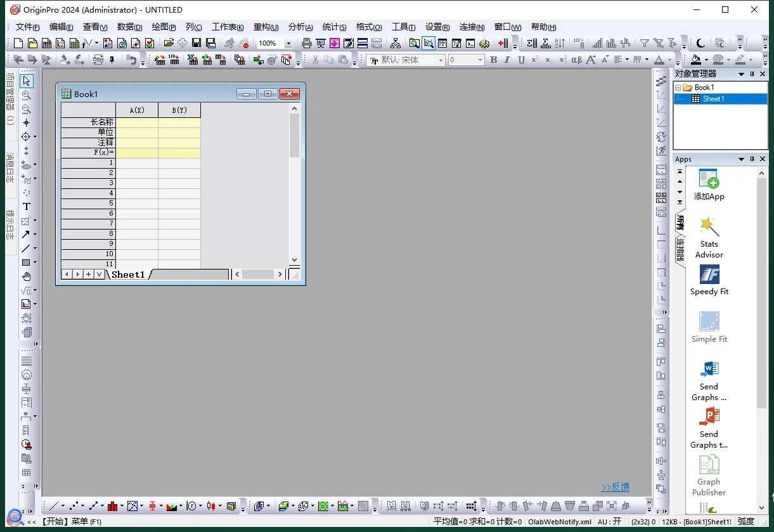Open the font size dropdown
774x532 pixels.
[x=480, y=60]
